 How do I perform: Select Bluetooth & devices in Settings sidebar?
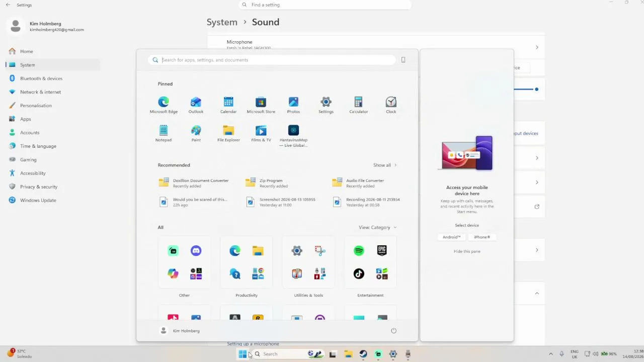53,78
